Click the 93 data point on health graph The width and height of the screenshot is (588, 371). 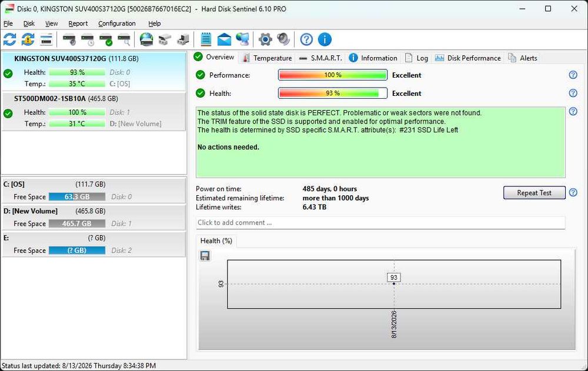394,283
